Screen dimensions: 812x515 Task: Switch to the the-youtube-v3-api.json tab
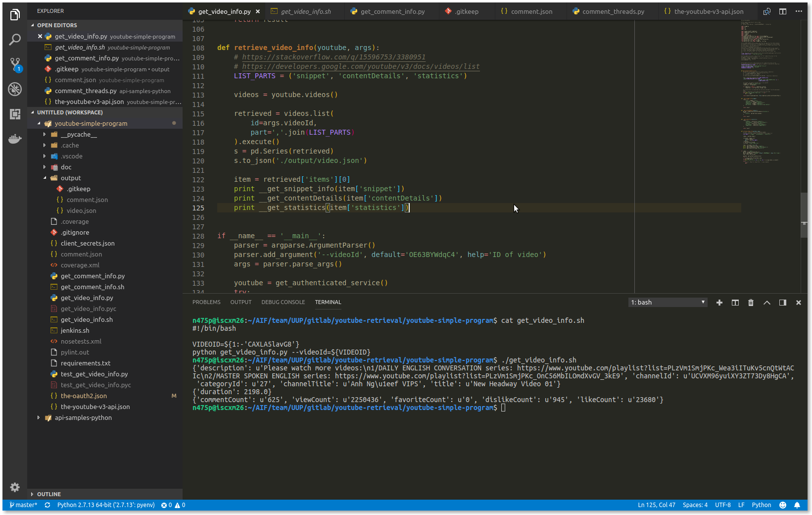click(709, 11)
